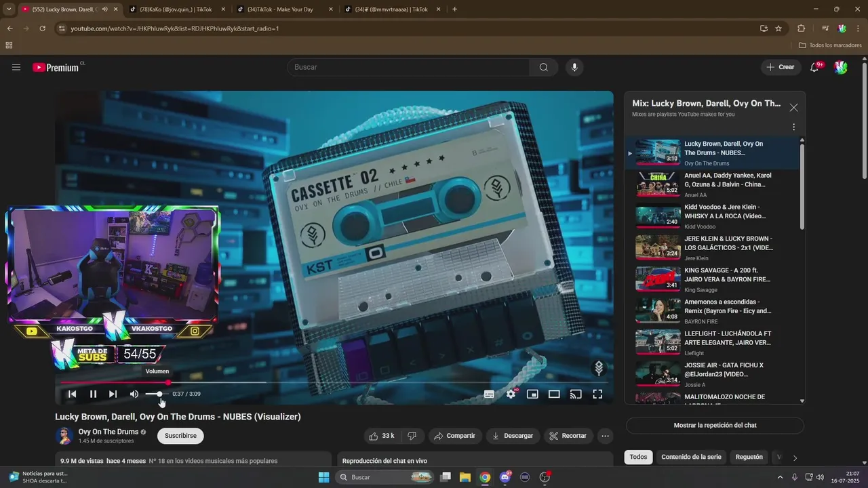
Task: Enter fullscreen mode
Action: coord(597,394)
